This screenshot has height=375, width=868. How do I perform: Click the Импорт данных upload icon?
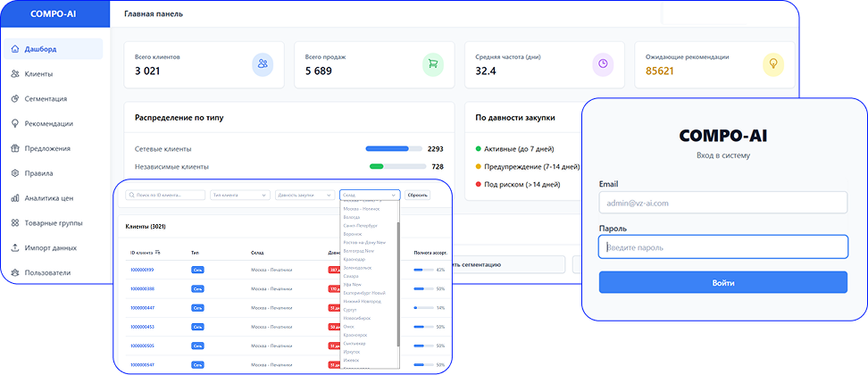16,248
